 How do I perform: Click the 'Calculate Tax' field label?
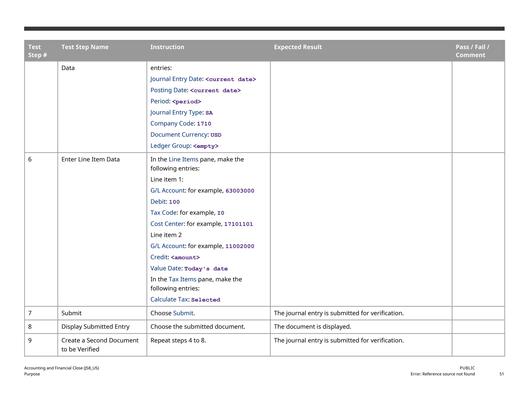coord(169,299)
